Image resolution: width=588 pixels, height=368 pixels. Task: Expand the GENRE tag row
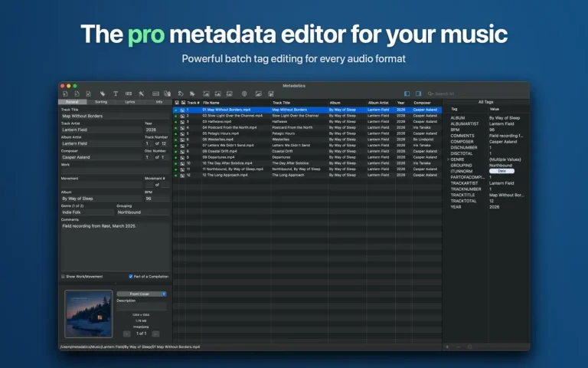click(448, 159)
